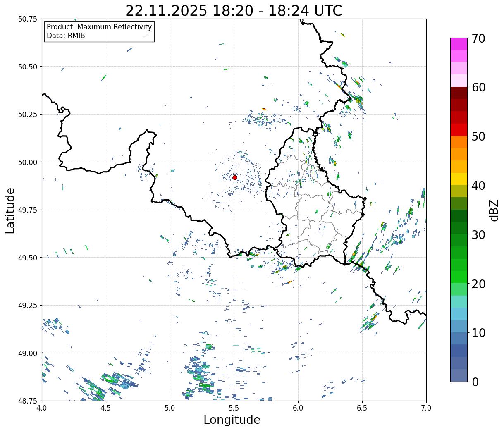Click the y-axis tick label '49.50'
This screenshot has height=430, width=504.
point(28,258)
